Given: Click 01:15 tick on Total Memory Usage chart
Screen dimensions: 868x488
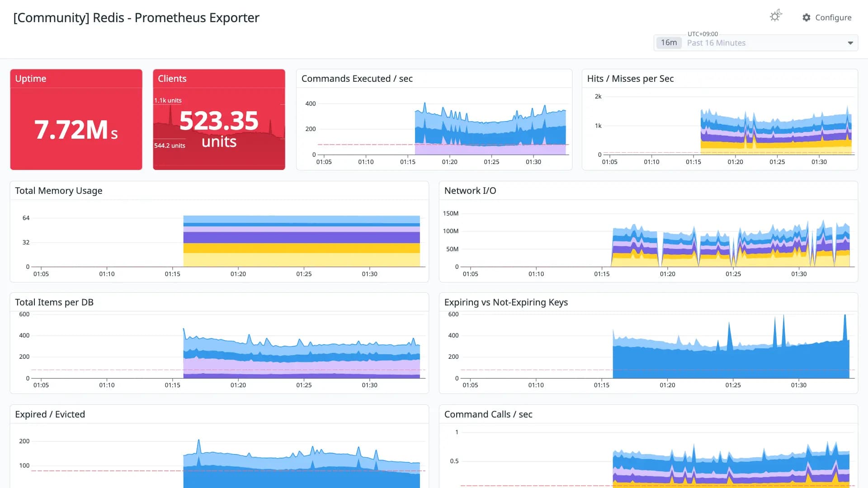Looking at the screenshot, I should coord(172,274).
